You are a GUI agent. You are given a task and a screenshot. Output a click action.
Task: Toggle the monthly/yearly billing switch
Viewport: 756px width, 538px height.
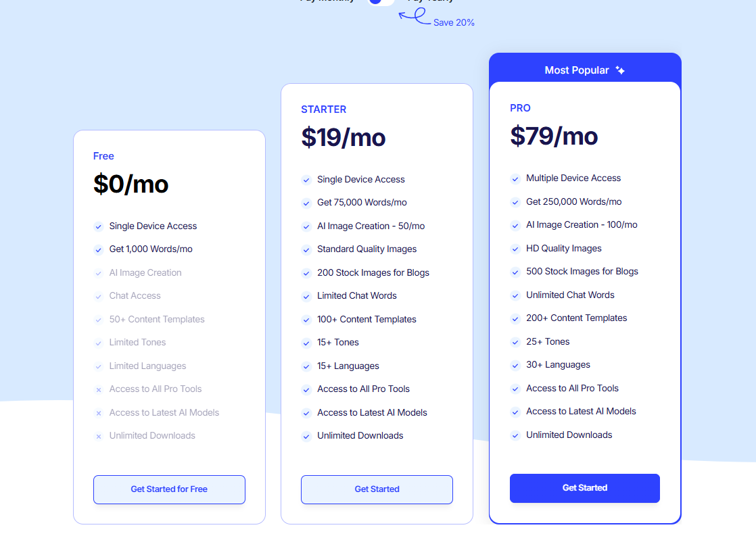point(381,1)
